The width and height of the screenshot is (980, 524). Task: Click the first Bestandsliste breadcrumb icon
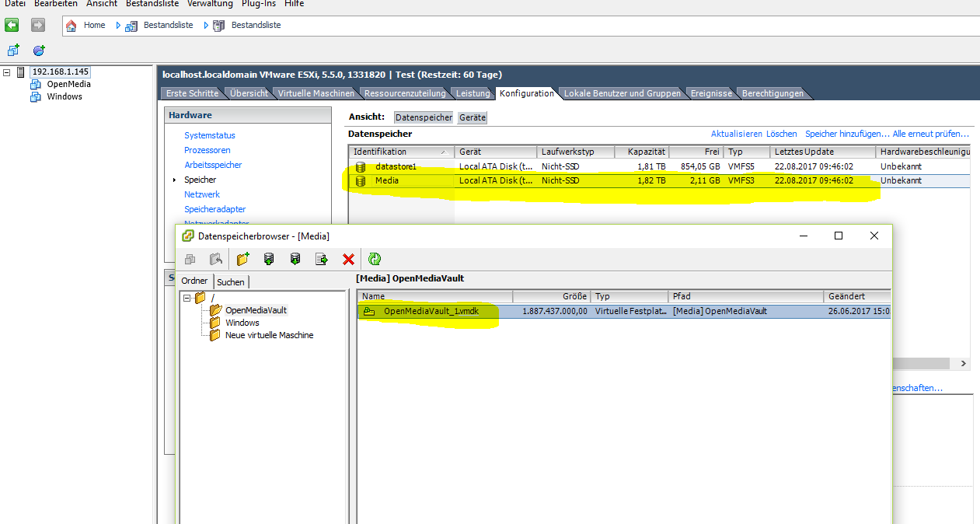tap(131, 26)
